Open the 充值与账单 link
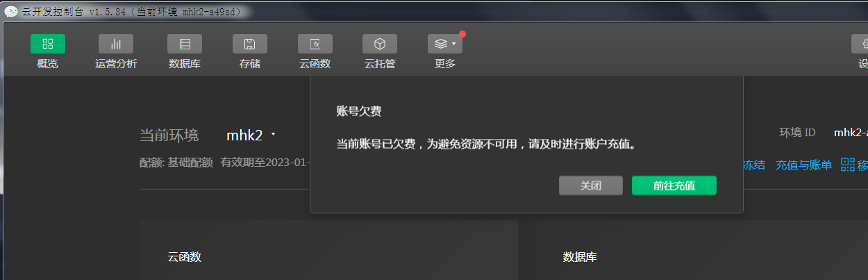 click(803, 165)
